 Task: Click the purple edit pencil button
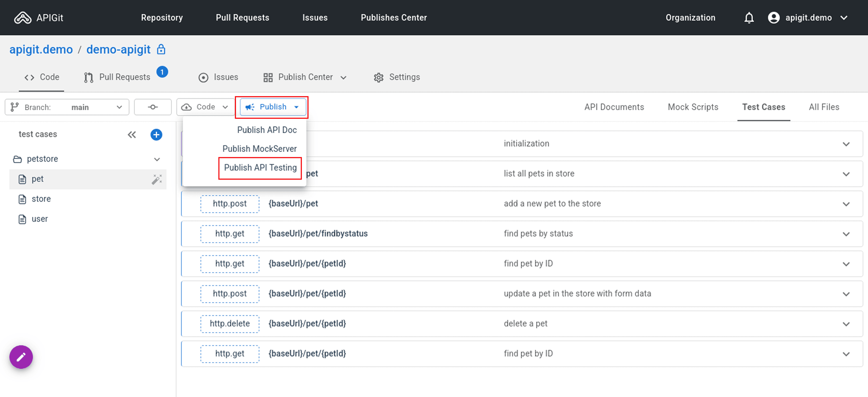click(x=21, y=357)
